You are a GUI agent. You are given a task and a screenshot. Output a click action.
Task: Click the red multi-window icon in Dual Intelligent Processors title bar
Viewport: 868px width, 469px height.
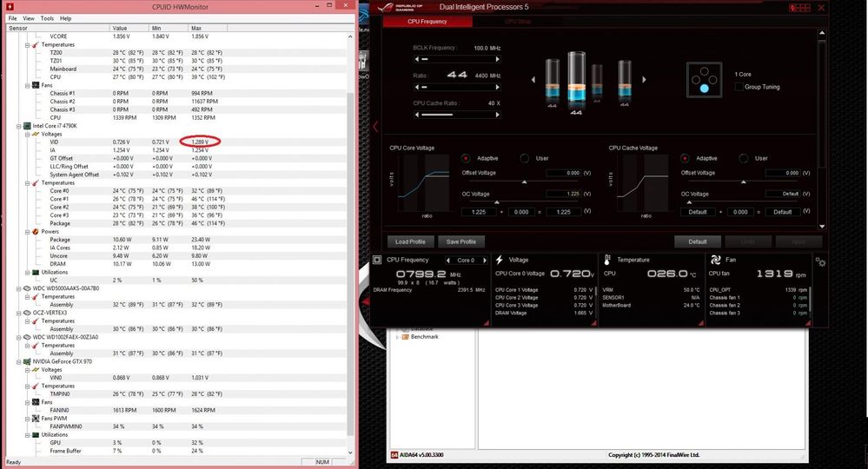[x=800, y=8]
